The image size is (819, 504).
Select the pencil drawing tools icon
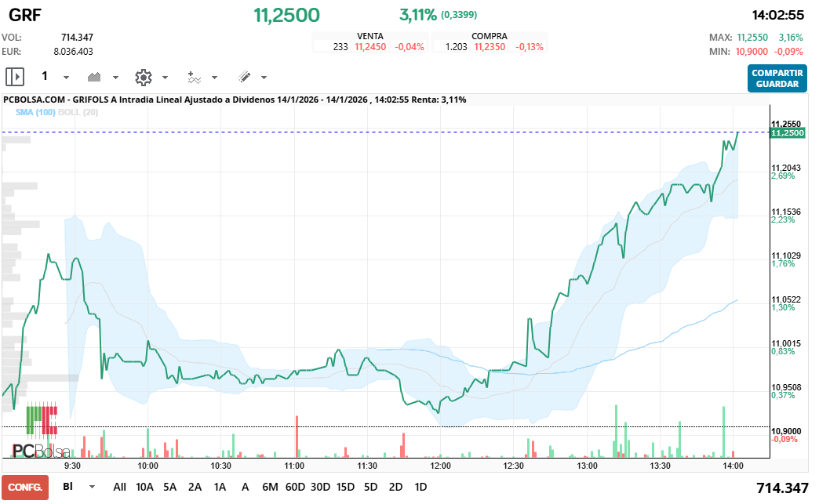[244, 77]
